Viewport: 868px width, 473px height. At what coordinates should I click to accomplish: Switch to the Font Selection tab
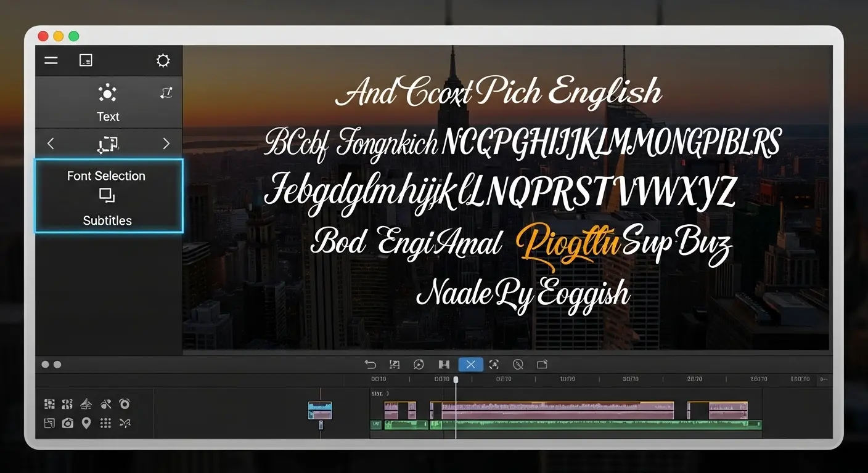pyautogui.click(x=106, y=176)
